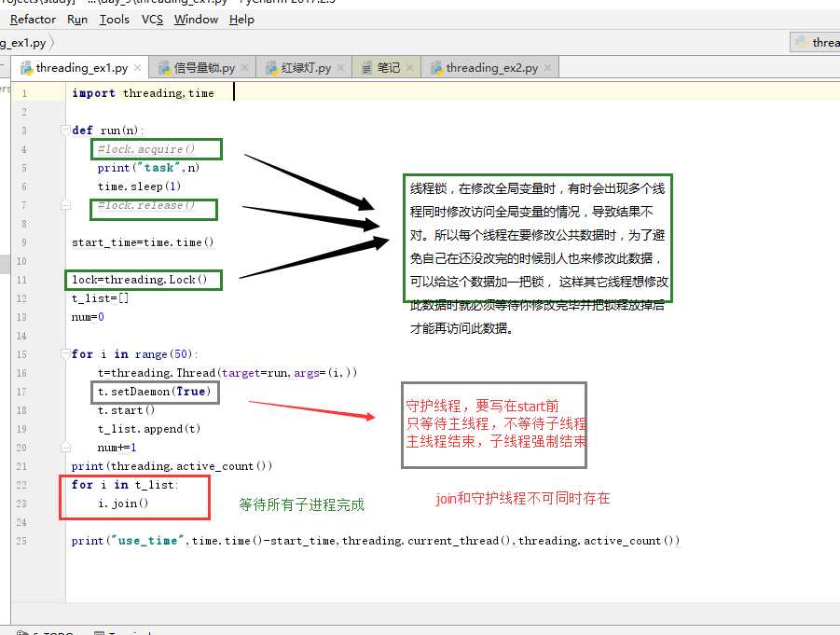Click the t_list.append(t) line
This screenshot has width=840, height=635.
(149, 429)
